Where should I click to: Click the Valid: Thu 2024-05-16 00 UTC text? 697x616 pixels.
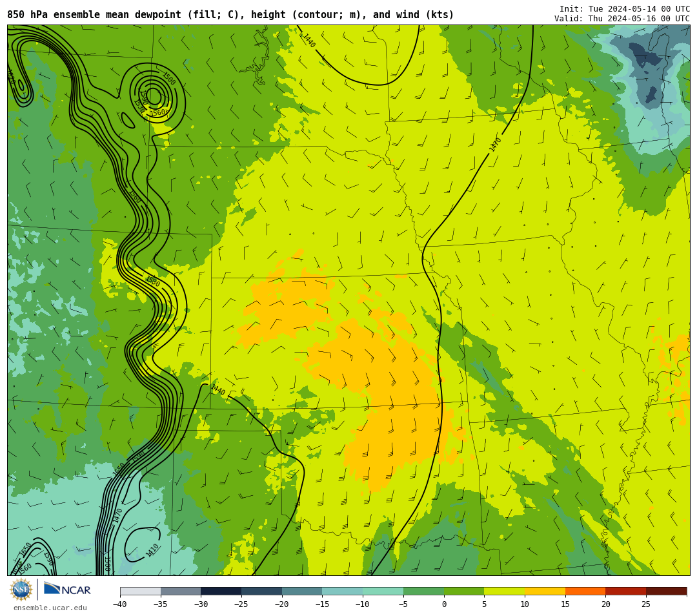point(622,19)
